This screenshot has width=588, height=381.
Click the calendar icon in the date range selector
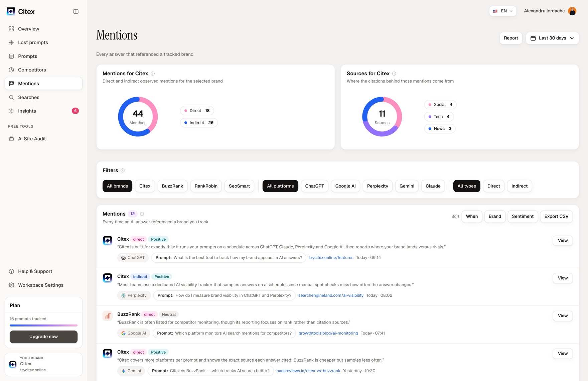533,38
